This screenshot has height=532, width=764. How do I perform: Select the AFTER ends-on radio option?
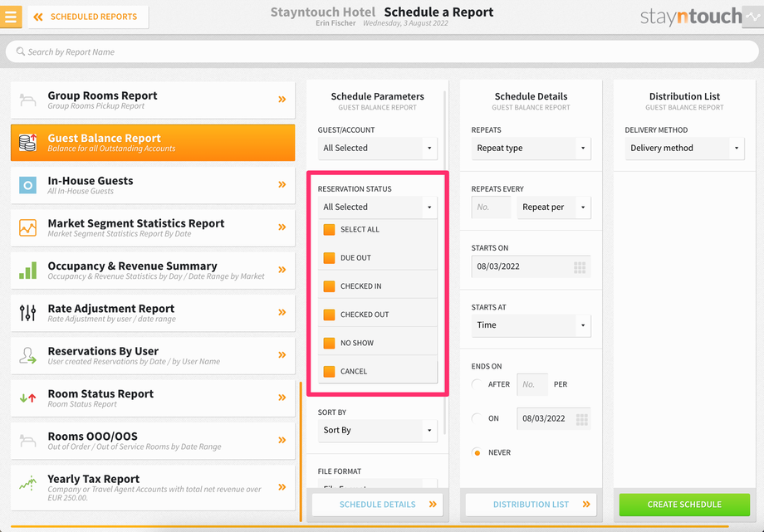pos(477,384)
